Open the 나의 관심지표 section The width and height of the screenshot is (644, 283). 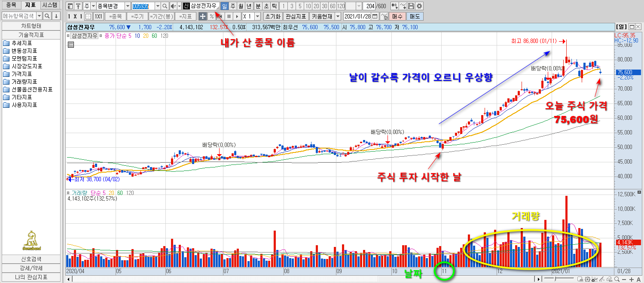pos(31,277)
